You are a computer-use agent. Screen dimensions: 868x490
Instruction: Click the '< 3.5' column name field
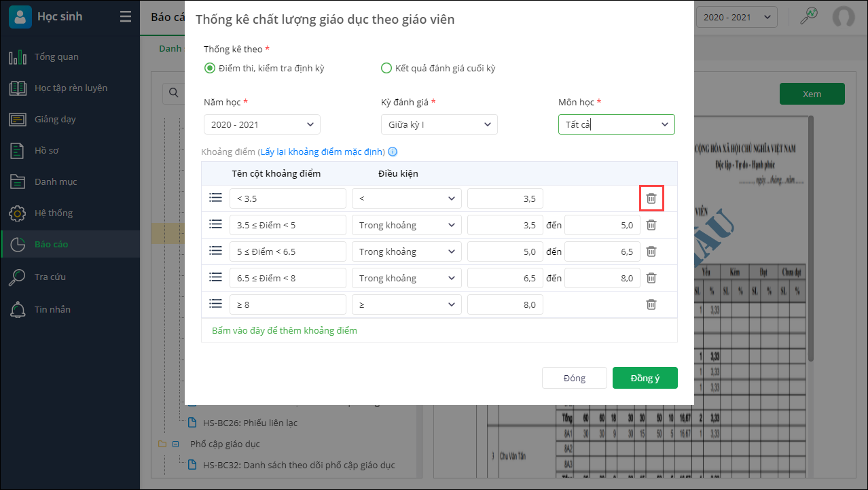(x=288, y=198)
